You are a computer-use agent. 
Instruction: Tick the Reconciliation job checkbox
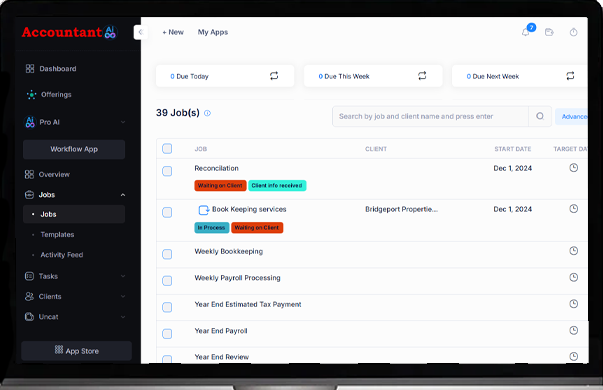[x=167, y=171]
